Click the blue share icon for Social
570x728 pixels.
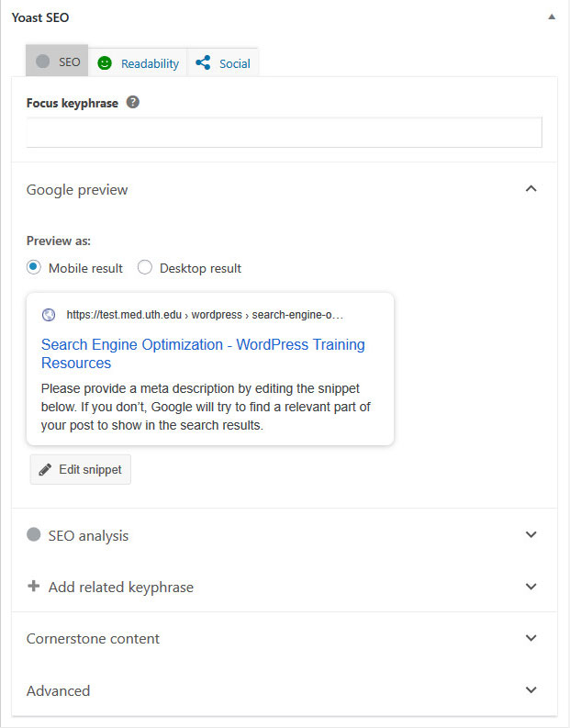coord(203,62)
